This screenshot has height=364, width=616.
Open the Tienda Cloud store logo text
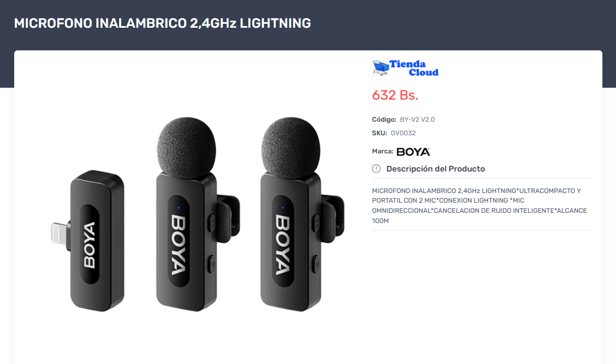pyautogui.click(x=414, y=68)
